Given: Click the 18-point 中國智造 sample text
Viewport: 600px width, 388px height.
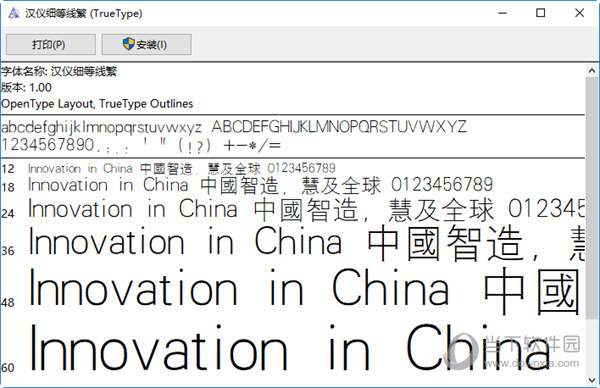Looking at the screenshot, I should (240, 186).
